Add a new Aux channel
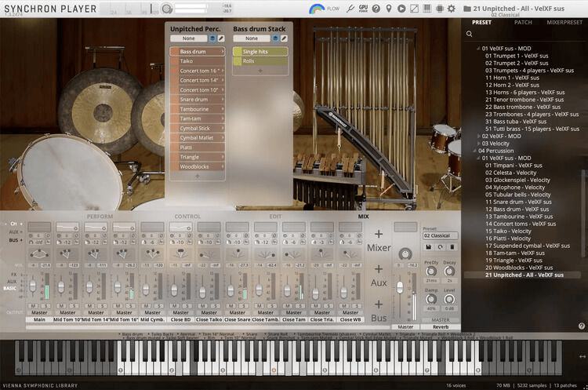Screen dimensions: 588x390 pos(379,271)
